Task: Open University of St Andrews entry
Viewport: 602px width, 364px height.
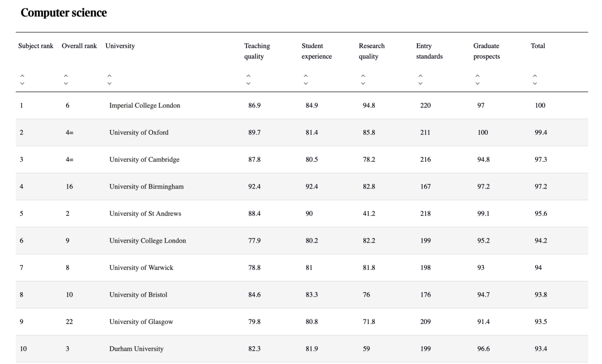Action: point(145,213)
